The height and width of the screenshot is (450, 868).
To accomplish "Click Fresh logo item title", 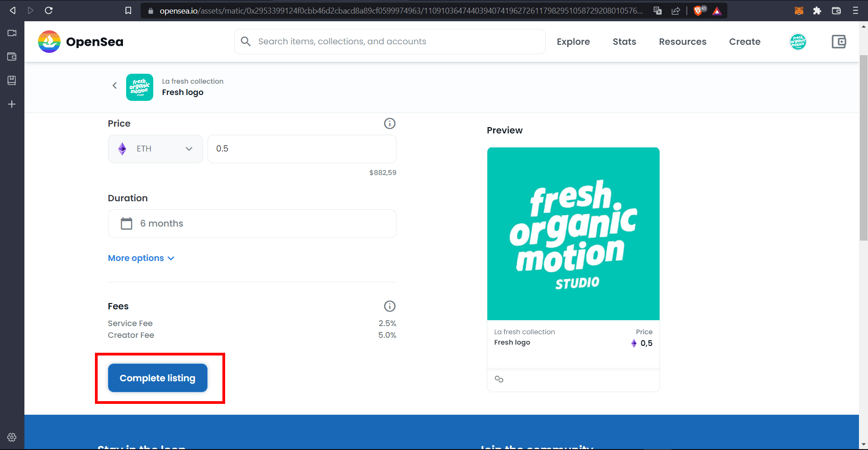I will (183, 92).
